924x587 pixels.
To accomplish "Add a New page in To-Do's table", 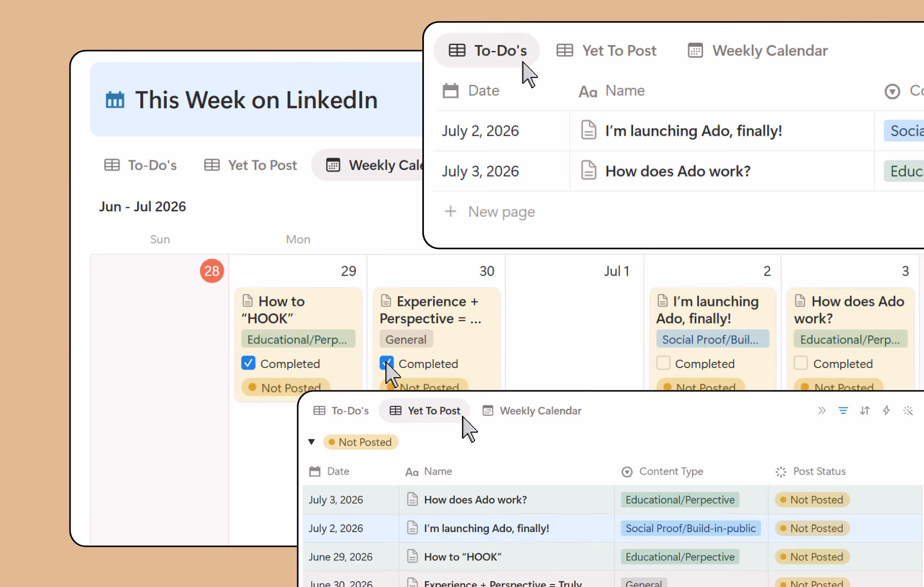I will [490, 211].
